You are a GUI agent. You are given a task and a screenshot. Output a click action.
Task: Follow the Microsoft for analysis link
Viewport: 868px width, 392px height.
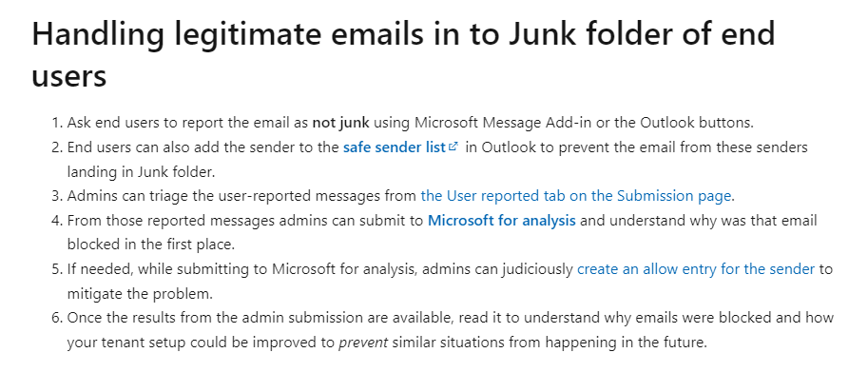(x=502, y=221)
